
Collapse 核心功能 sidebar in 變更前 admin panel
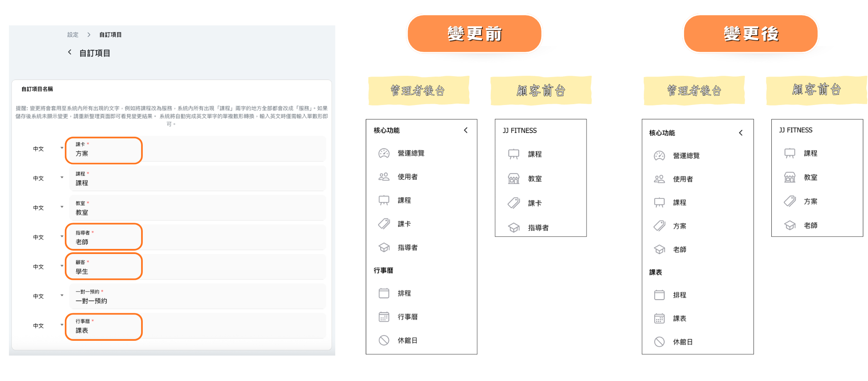tap(465, 130)
